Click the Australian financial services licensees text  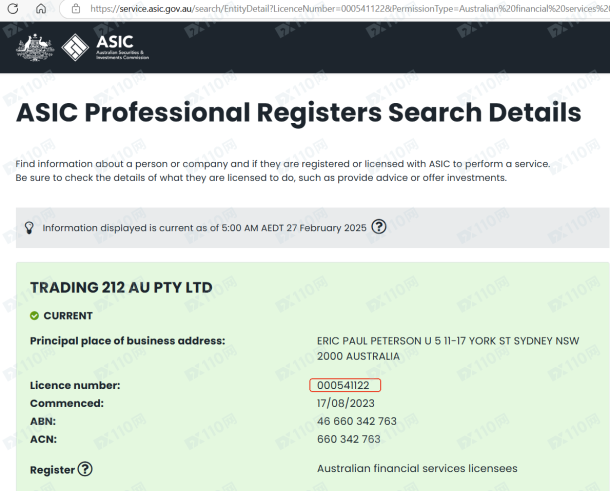pos(417,468)
